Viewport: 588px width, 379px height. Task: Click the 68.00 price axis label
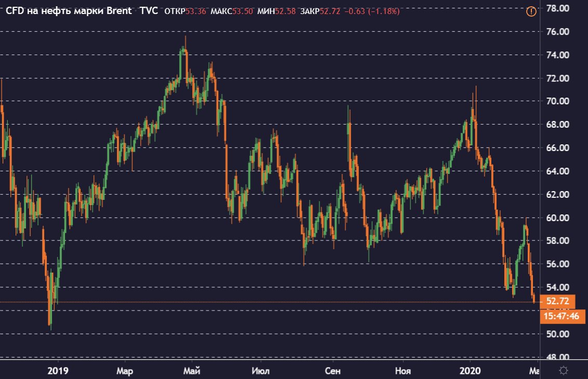click(x=558, y=125)
